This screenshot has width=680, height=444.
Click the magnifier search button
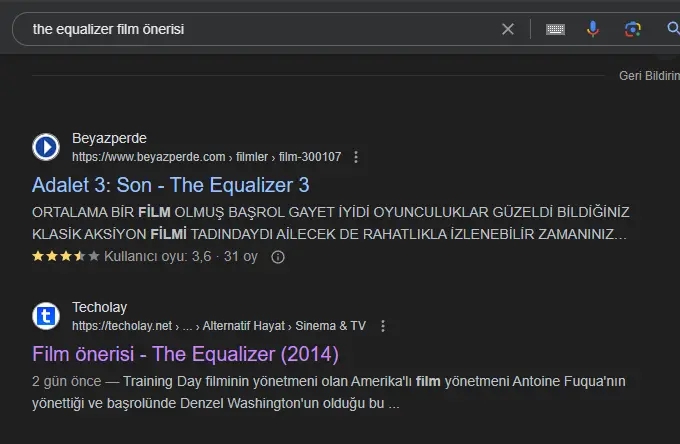(x=673, y=29)
